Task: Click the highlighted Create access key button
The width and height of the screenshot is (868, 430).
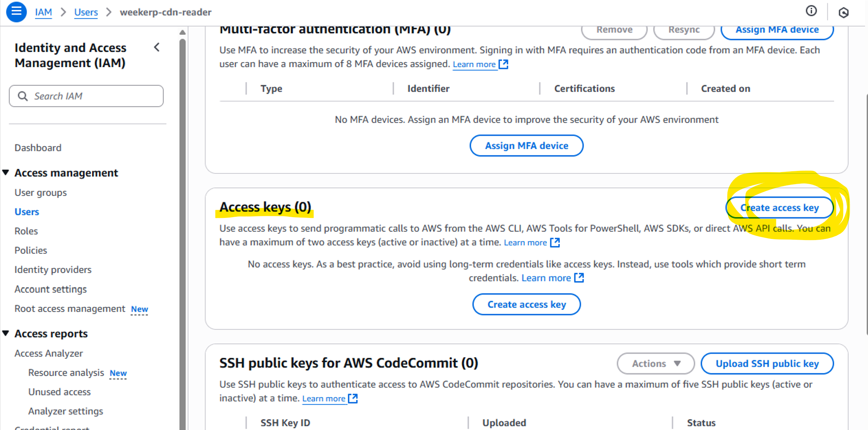Action: coord(779,208)
